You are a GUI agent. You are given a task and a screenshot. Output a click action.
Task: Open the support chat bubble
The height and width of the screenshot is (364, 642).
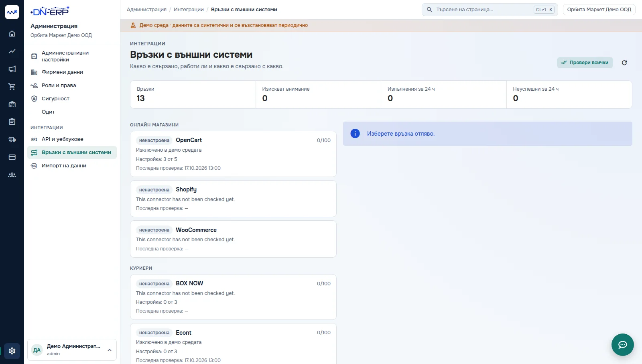(622, 345)
